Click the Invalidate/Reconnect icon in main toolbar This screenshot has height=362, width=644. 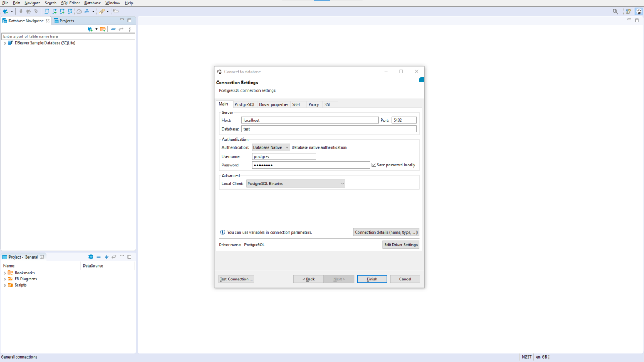point(29,12)
